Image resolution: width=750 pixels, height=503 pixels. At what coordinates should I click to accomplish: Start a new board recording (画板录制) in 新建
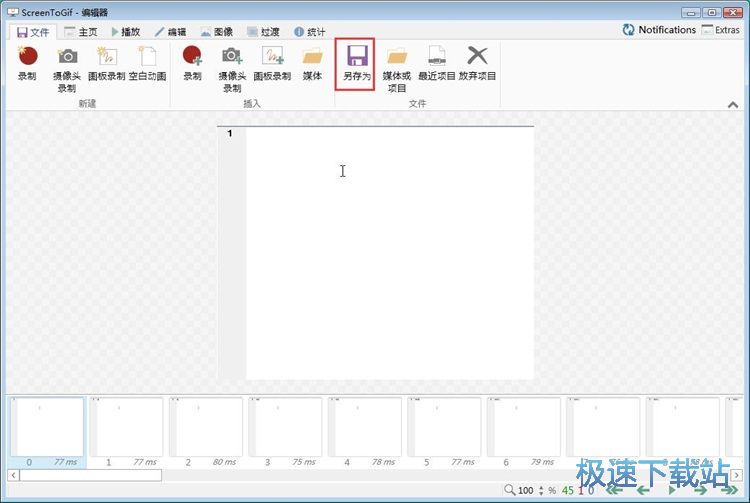(107, 64)
